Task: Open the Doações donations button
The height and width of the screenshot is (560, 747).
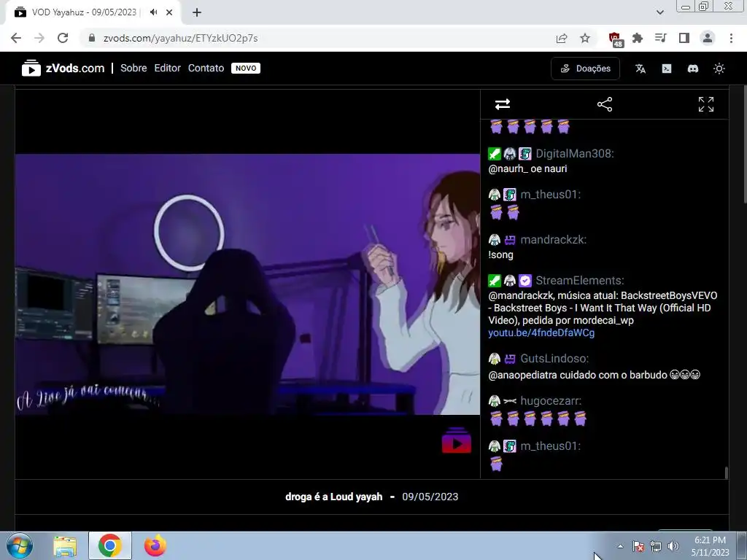Action: pos(586,69)
